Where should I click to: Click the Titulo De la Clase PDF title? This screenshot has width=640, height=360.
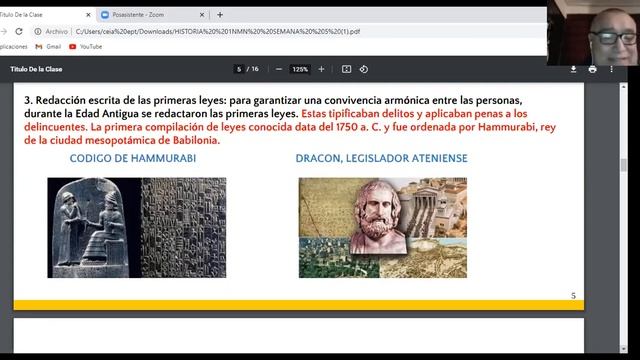point(36,69)
